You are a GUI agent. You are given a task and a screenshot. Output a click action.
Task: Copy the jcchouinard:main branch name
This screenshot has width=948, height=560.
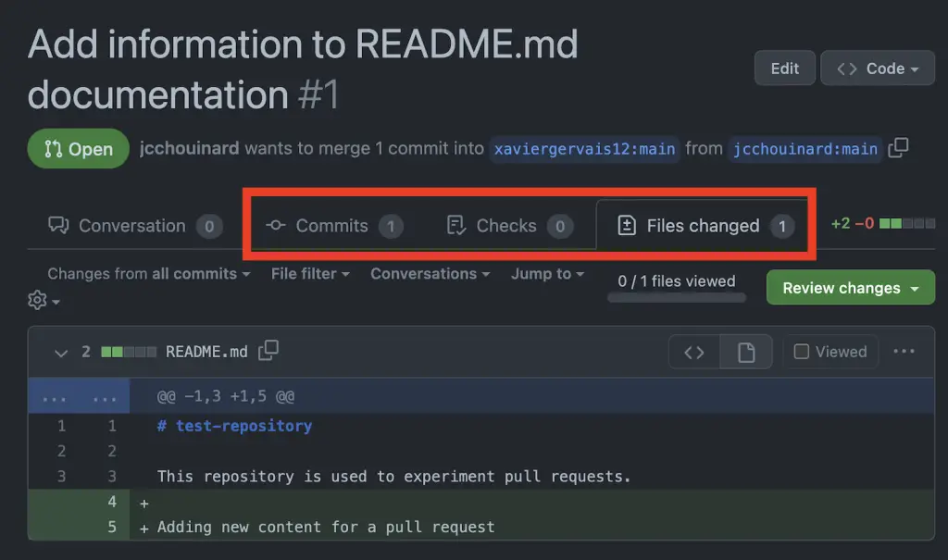point(898,147)
